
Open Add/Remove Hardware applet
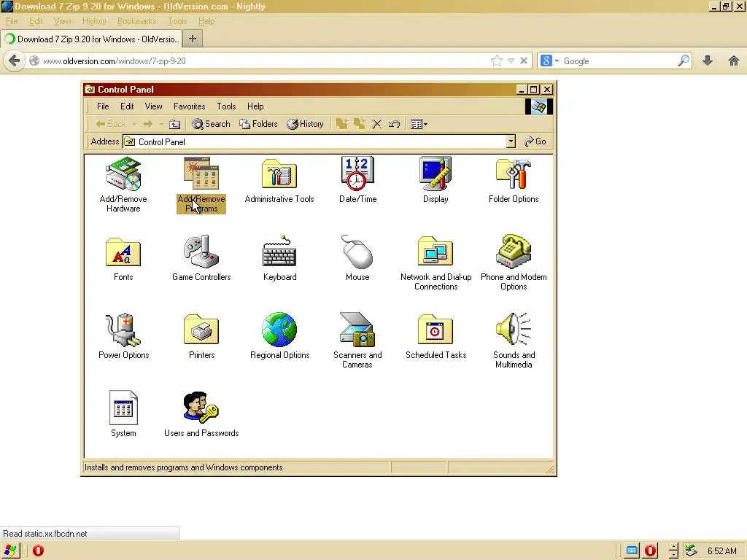123,184
